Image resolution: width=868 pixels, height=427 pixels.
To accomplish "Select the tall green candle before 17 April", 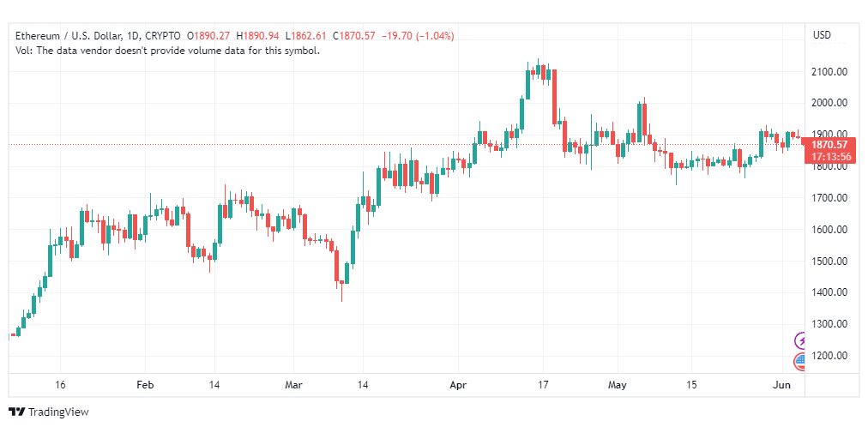I will pyautogui.click(x=527, y=85).
